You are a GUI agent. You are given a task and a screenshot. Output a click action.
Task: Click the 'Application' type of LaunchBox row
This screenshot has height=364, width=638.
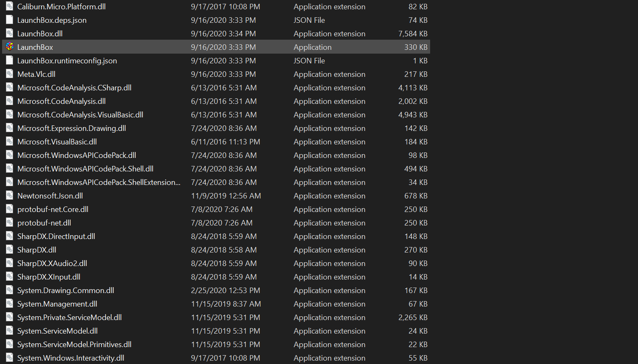click(x=313, y=47)
